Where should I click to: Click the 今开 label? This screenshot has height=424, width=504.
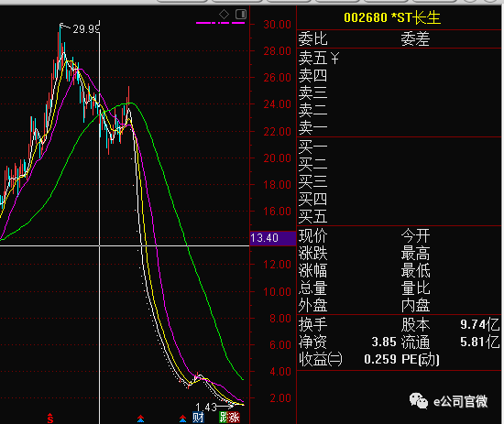tap(415, 235)
